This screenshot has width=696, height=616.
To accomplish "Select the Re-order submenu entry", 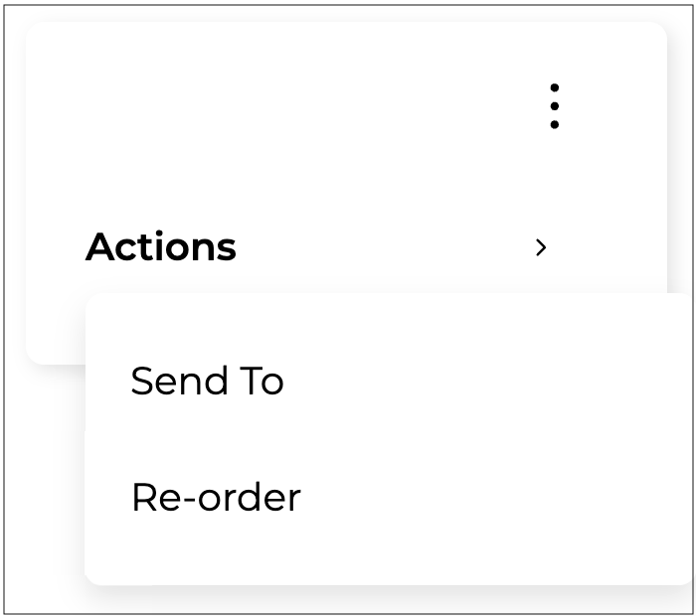I will point(216,497).
